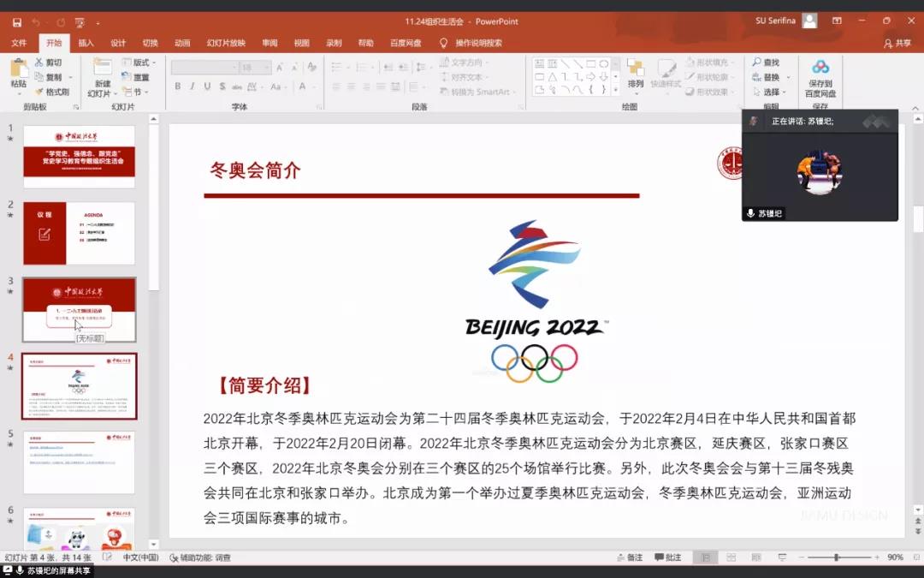Save to 百度网盘 cloud drive
Viewport: 924px width, 578px height.
[820, 78]
